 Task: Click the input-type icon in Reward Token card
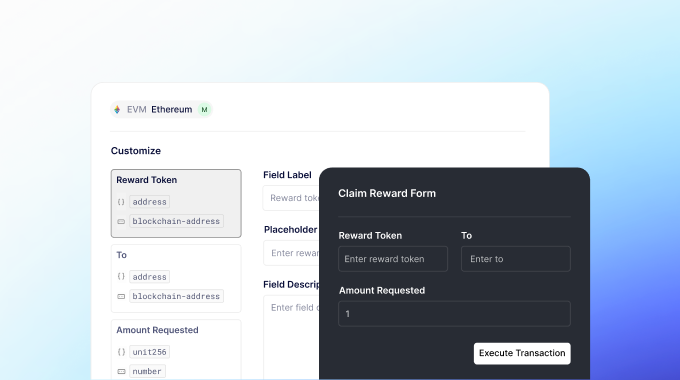pyautogui.click(x=121, y=221)
